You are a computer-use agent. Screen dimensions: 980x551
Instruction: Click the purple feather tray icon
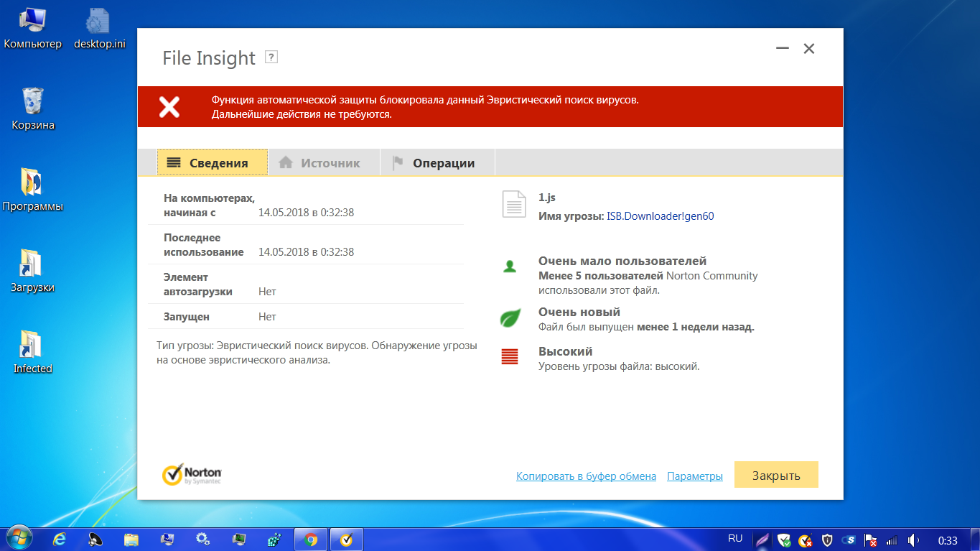762,540
